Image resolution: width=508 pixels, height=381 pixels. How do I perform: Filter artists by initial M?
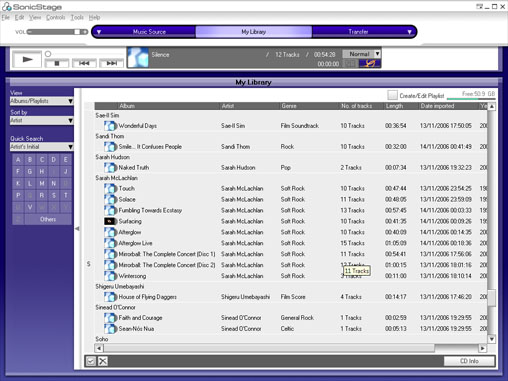point(42,183)
